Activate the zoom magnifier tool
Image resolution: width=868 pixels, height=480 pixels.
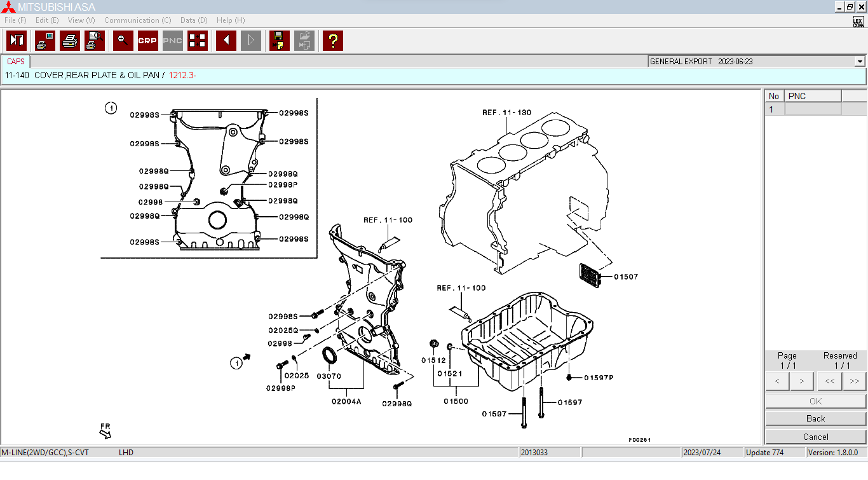(122, 41)
